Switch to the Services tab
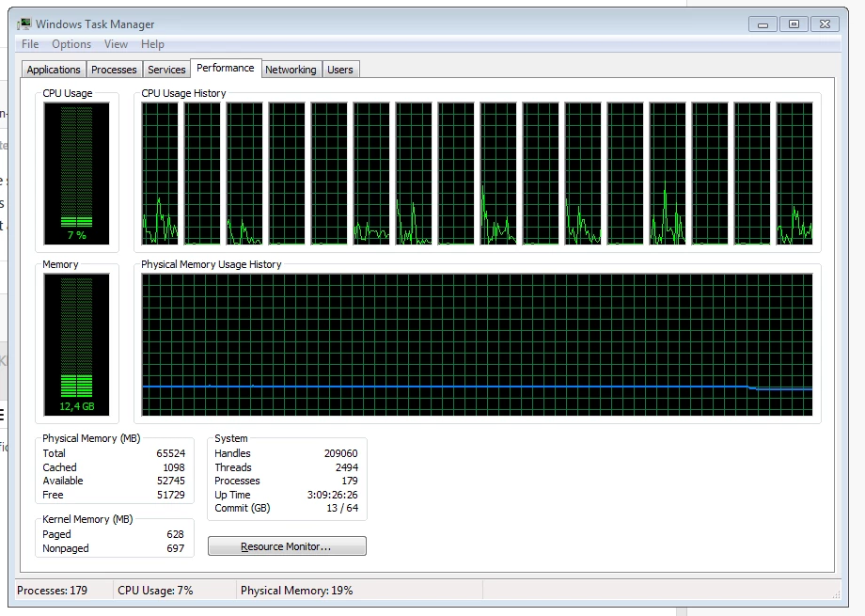The width and height of the screenshot is (865, 616). pos(166,70)
